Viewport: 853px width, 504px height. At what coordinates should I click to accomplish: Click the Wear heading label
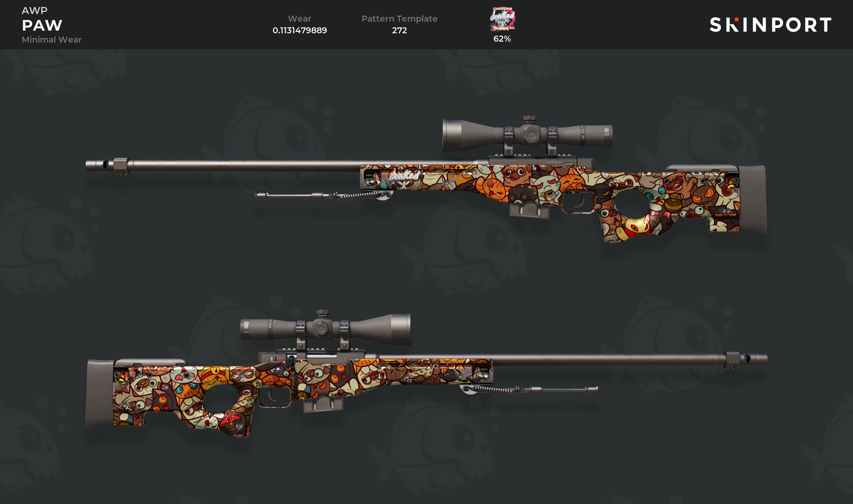click(x=300, y=19)
